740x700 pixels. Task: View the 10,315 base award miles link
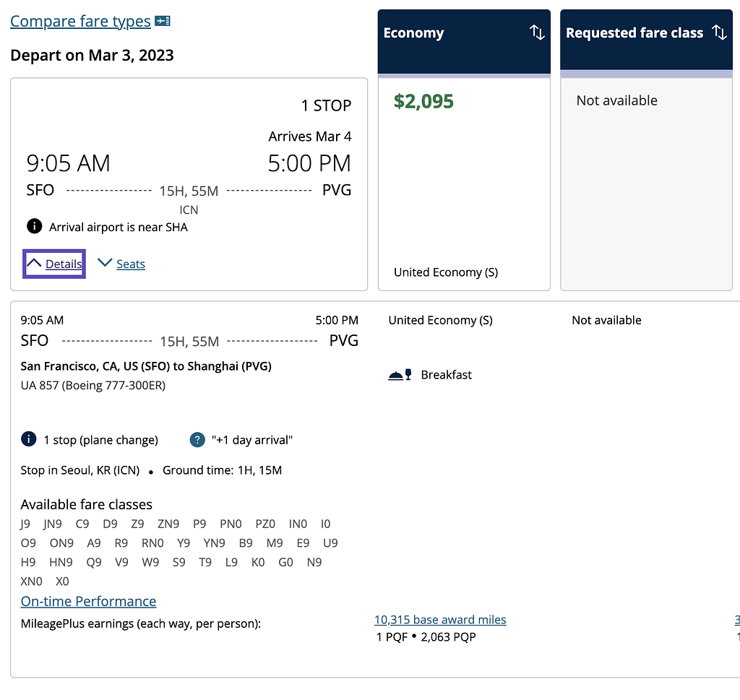click(440, 619)
